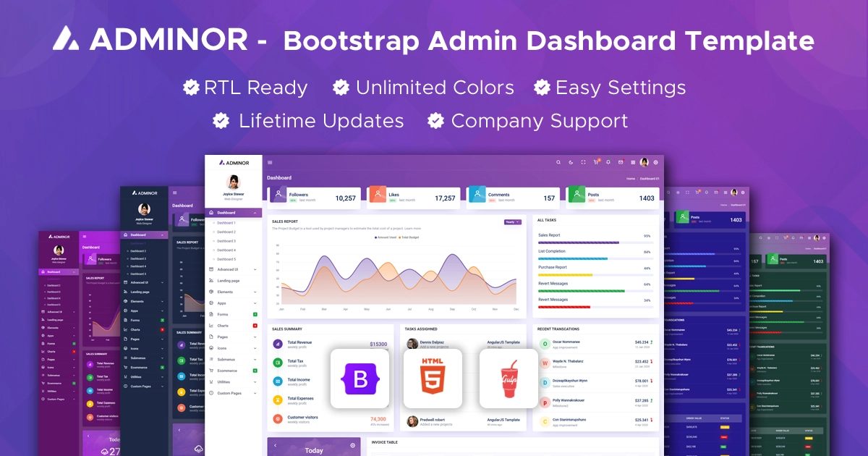The width and height of the screenshot is (868, 456).
Task: Open search via the magnifier icon
Action: point(558,162)
